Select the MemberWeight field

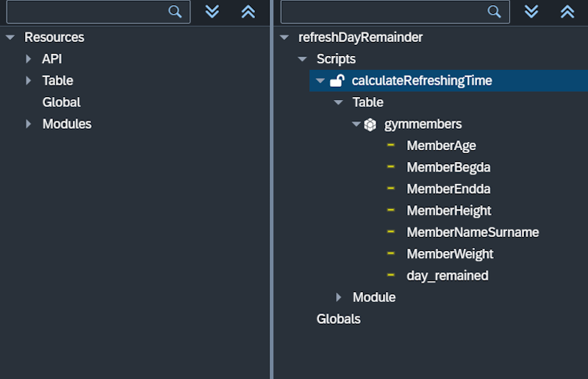coord(450,255)
